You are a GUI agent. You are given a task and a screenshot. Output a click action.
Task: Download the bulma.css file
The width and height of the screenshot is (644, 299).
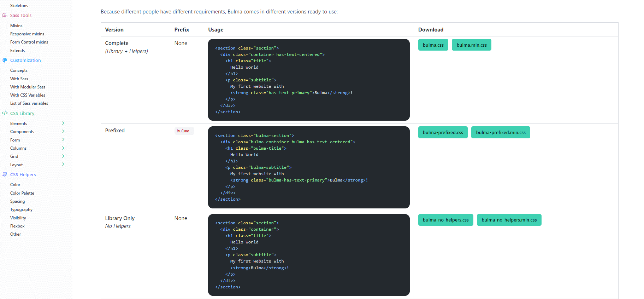point(433,45)
